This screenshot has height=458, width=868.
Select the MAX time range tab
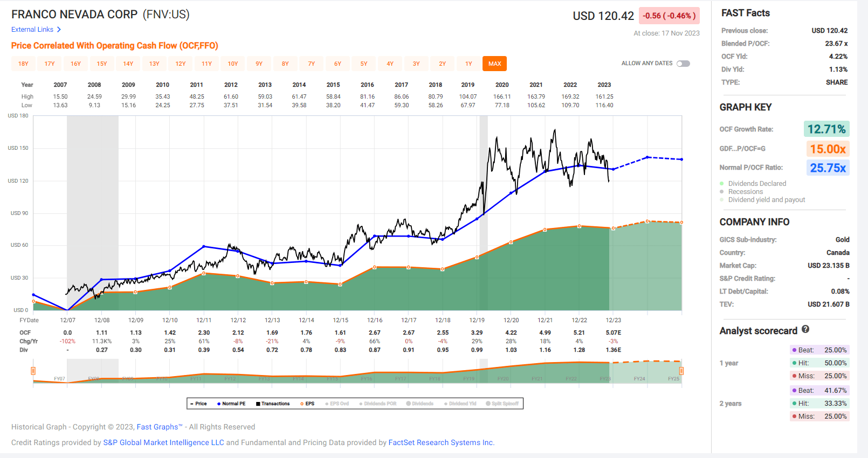[x=495, y=64]
